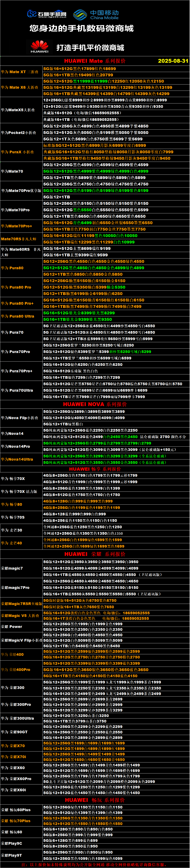Image resolution: width=190 pixels, height=868 pixels.
Task: Click the 荣耀Play9T row label
Action: tap(11, 855)
